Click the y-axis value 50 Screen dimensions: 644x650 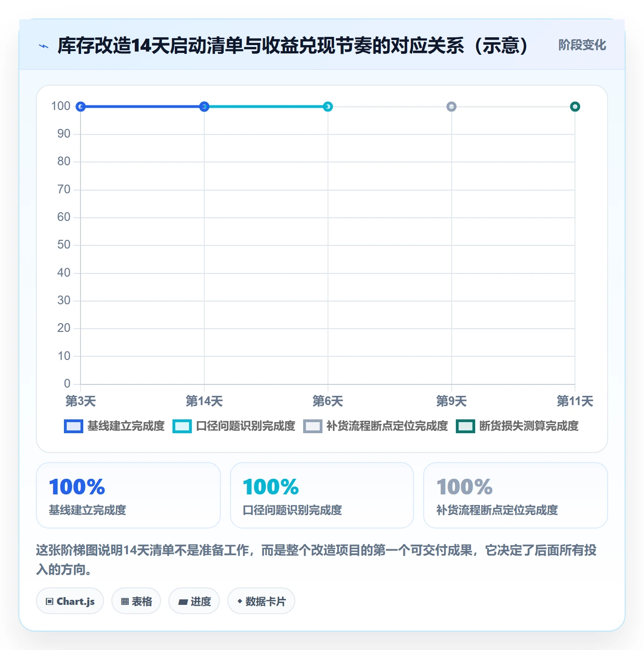coord(64,245)
